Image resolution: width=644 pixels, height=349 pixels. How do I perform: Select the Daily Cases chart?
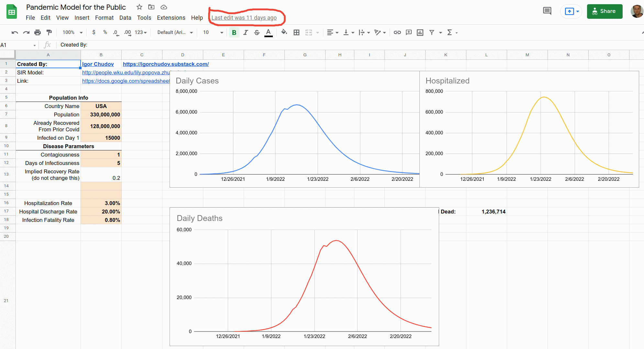294,129
